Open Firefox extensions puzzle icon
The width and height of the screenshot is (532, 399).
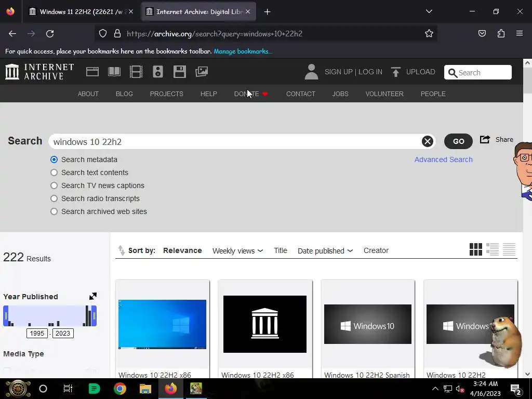click(501, 34)
